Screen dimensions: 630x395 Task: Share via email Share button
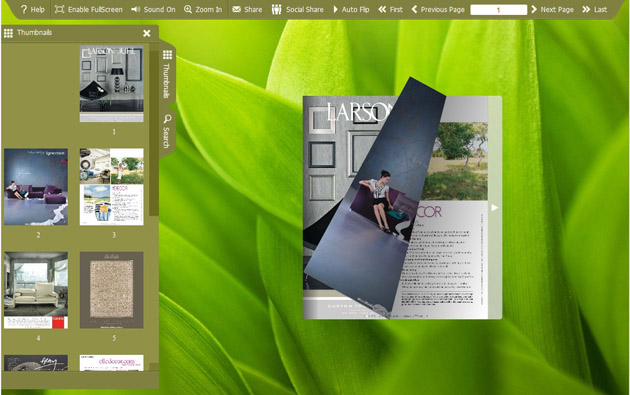coord(247,9)
